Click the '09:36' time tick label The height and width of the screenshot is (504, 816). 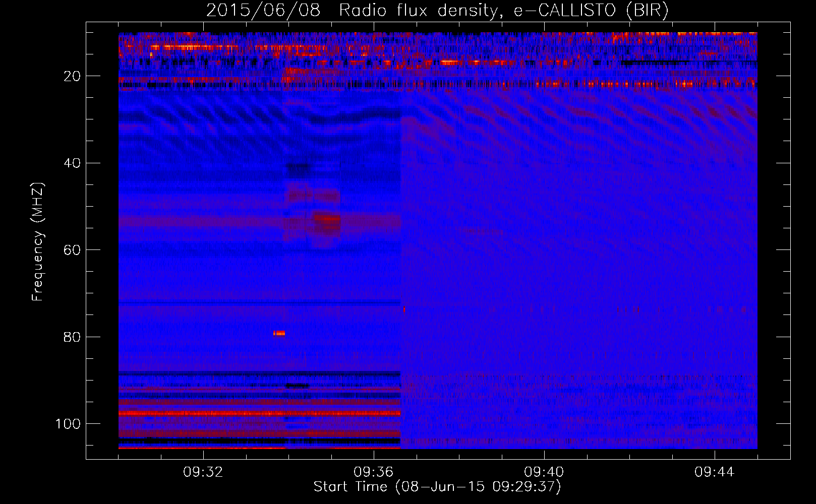374,472
